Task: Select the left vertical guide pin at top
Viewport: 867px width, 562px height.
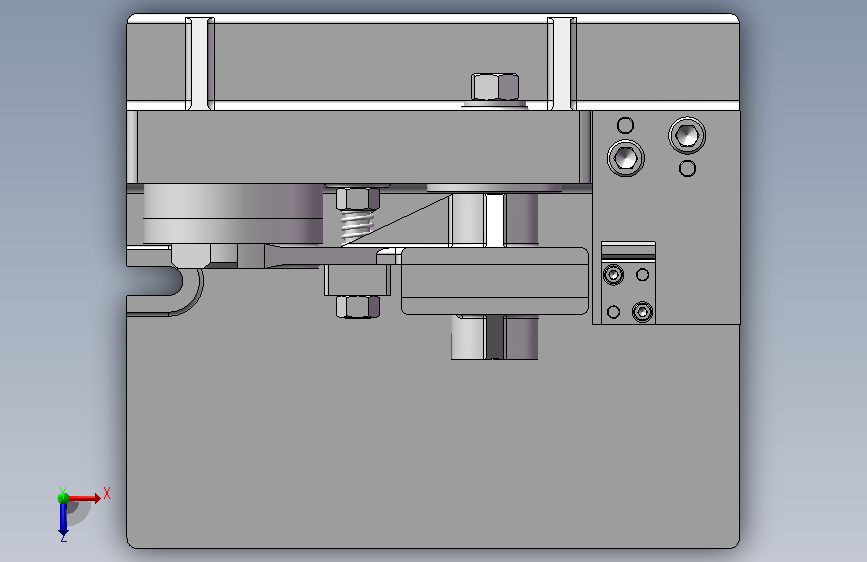Action: [200, 64]
